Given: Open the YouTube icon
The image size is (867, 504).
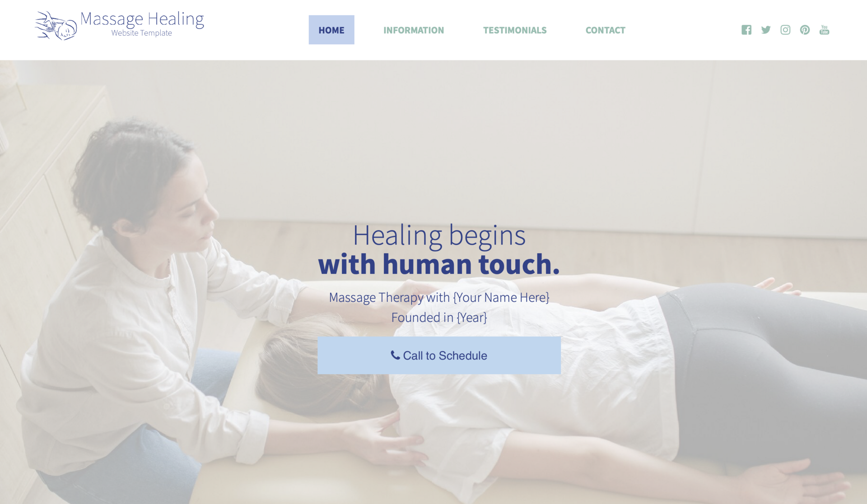Looking at the screenshot, I should [824, 30].
